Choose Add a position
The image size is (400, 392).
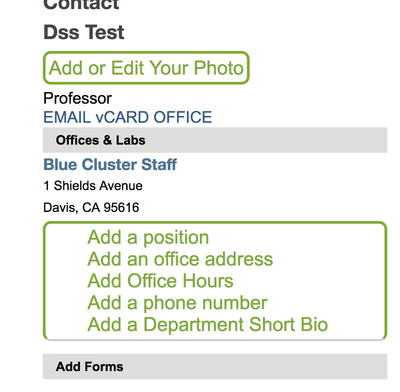click(148, 237)
